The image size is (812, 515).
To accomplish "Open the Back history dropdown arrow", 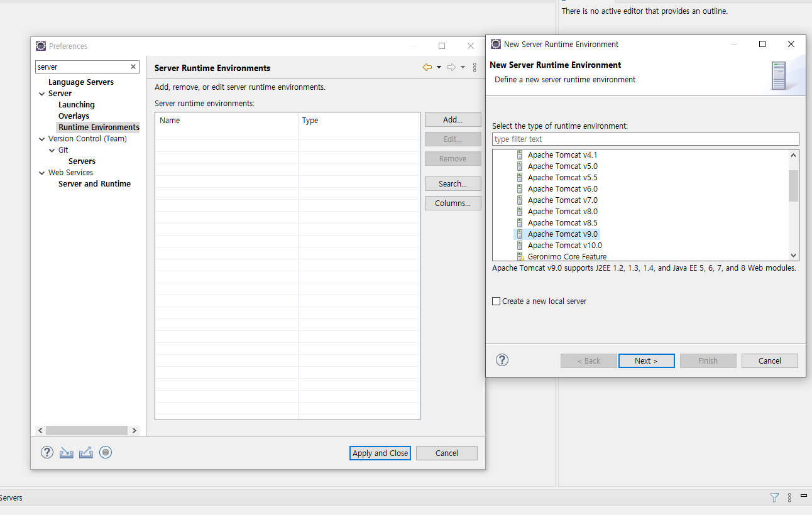I will (439, 67).
